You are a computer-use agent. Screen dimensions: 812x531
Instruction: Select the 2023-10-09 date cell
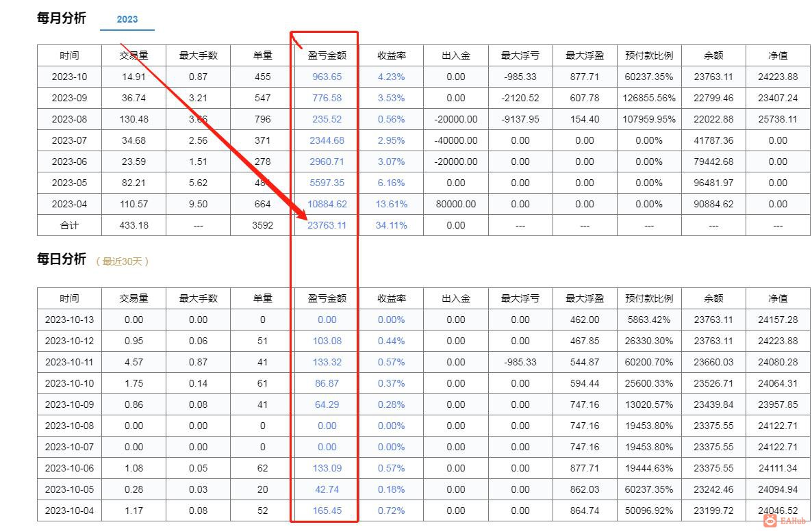[69, 404]
